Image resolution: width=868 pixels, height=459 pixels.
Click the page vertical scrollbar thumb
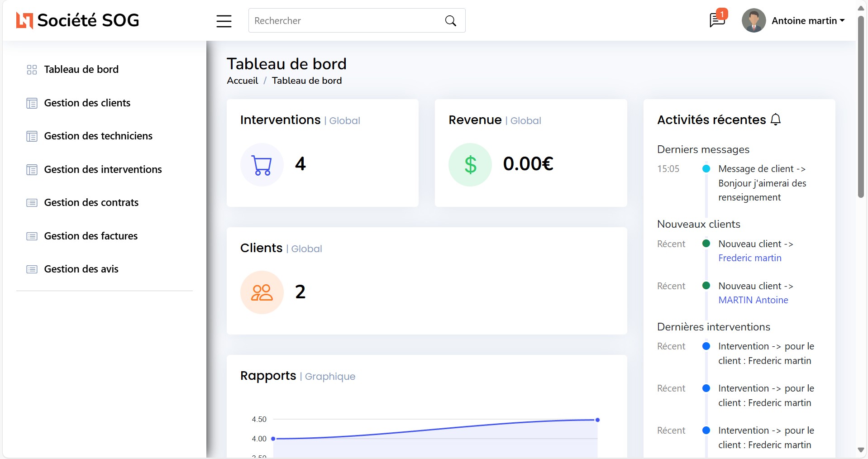pyautogui.click(x=861, y=106)
